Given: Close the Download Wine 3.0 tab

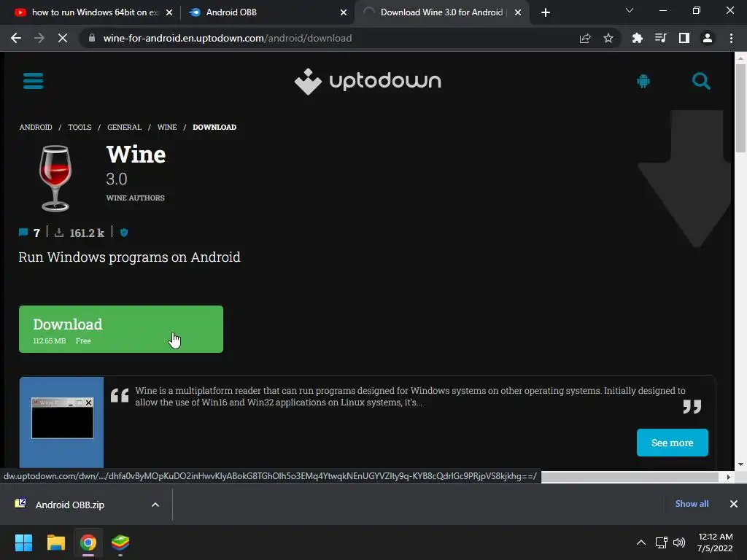Looking at the screenshot, I should click(518, 12).
